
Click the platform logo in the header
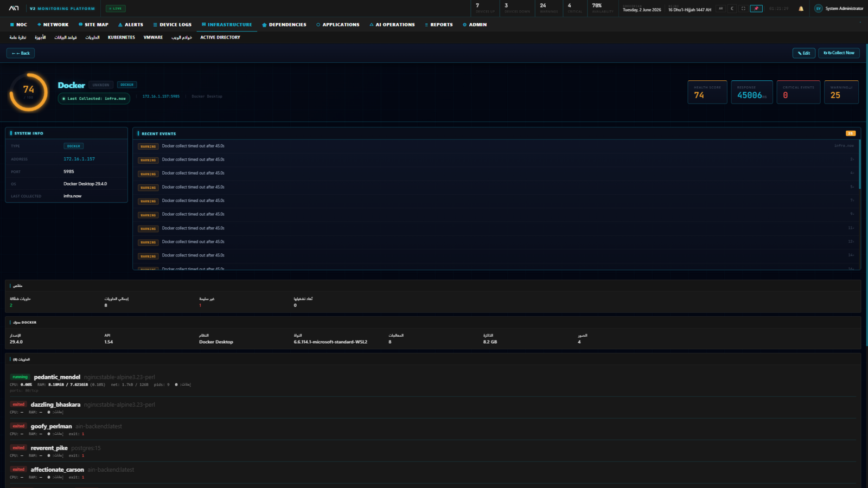pyautogui.click(x=14, y=8)
